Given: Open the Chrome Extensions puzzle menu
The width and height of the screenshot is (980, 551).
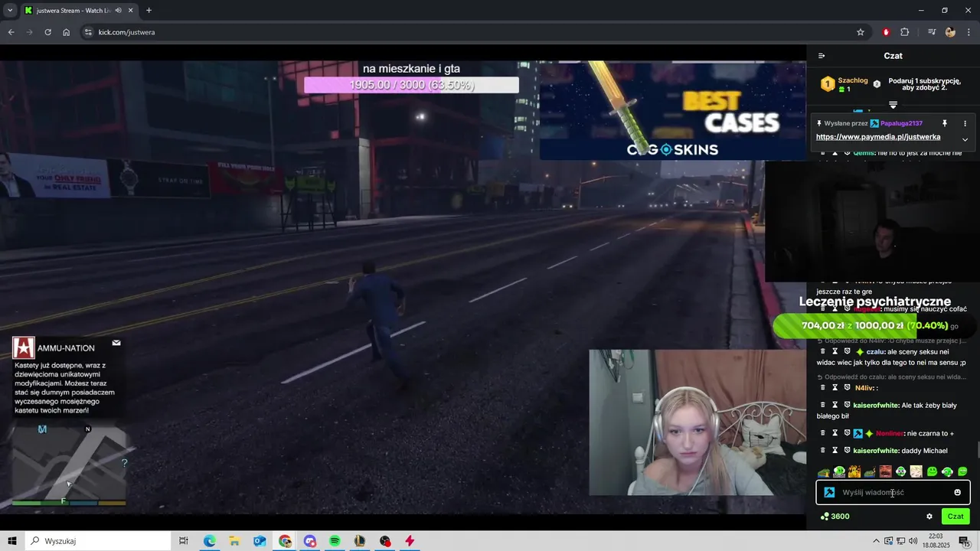Looking at the screenshot, I should click(904, 32).
